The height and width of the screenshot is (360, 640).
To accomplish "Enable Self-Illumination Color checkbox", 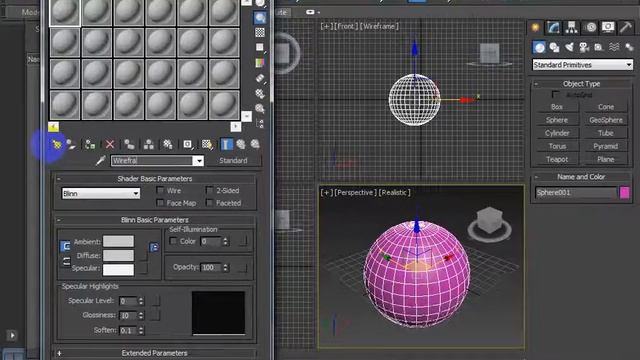I will (x=173, y=241).
